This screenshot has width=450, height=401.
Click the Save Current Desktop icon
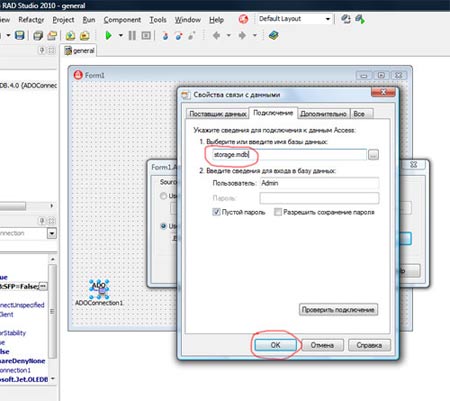(x=346, y=19)
